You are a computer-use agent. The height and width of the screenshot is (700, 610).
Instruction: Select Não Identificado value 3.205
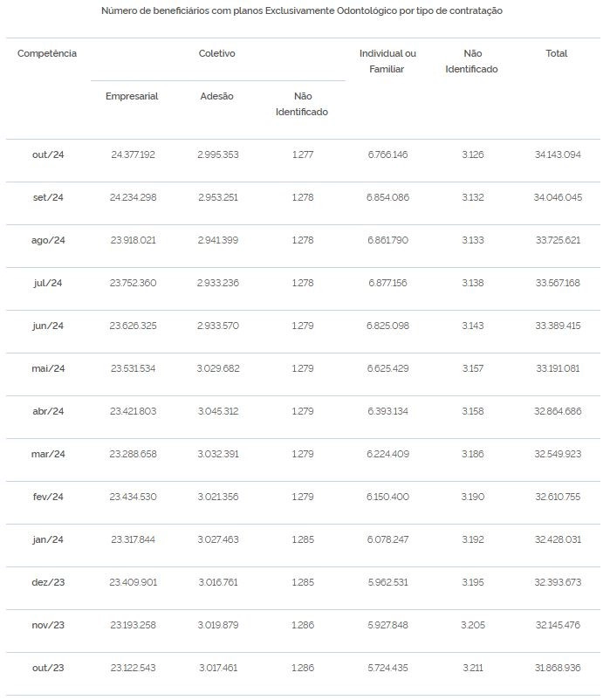click(x=473, y=625)
